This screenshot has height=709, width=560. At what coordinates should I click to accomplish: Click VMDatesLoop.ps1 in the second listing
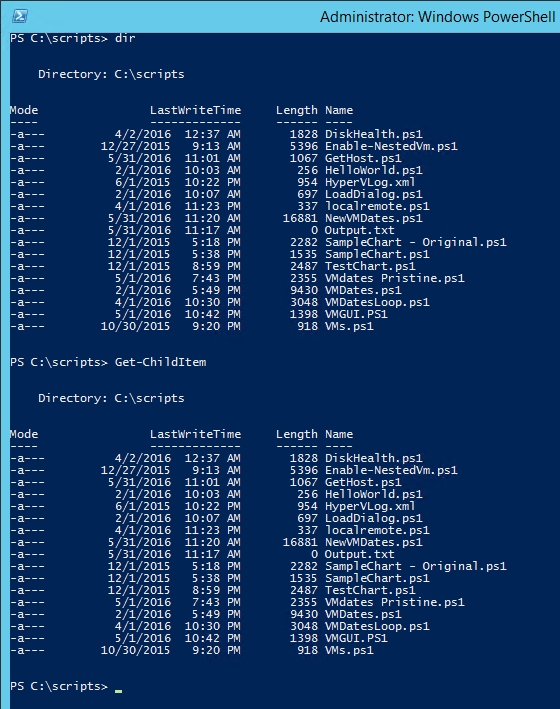tap(377, 626)
